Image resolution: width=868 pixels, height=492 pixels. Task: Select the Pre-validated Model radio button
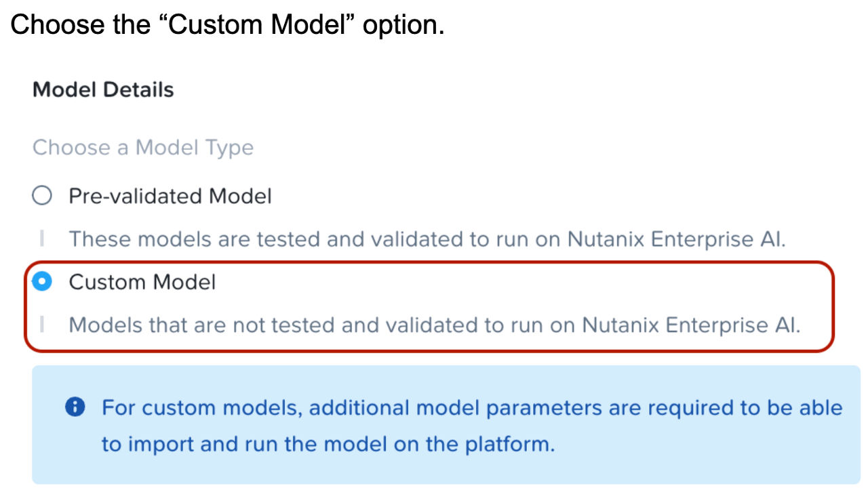[x=43, y=196]
